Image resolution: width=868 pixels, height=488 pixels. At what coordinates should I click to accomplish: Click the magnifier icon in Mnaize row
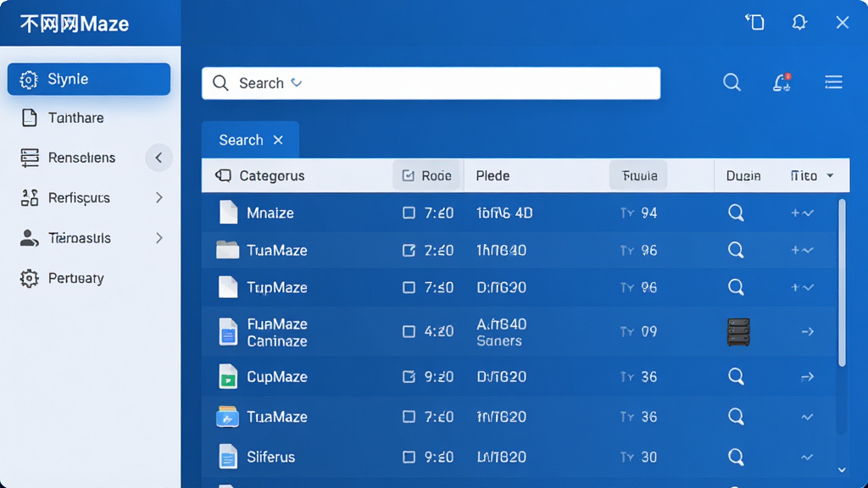pyautogui.click(x=736, y=213)
